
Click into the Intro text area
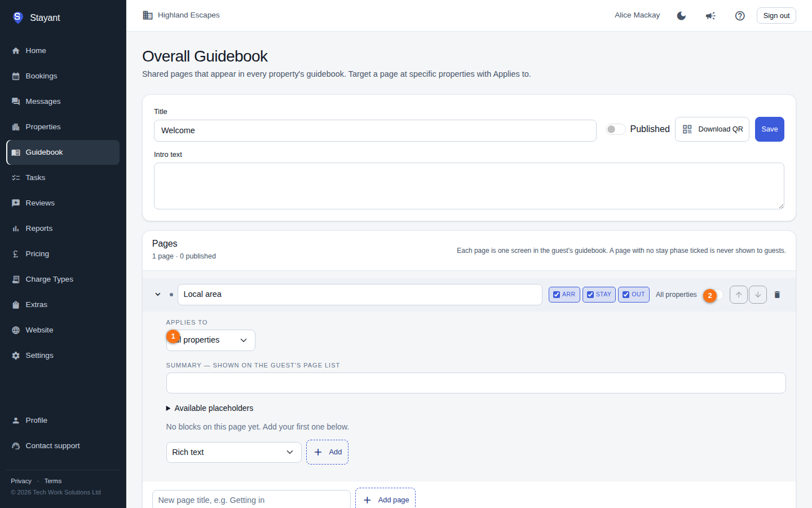tap(469, 186)
